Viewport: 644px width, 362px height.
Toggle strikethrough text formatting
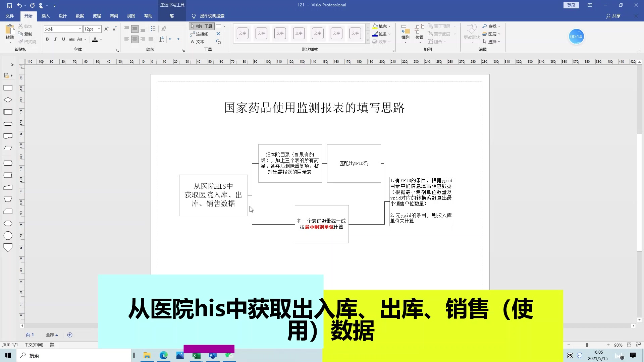click(x=72, y=39)
